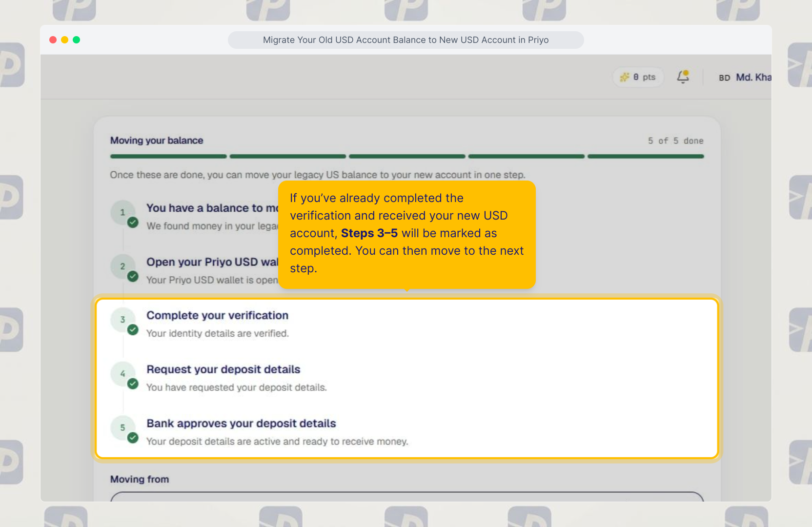Open the 0 pts rewards badge
812x527 pixels.
(638, 77)
